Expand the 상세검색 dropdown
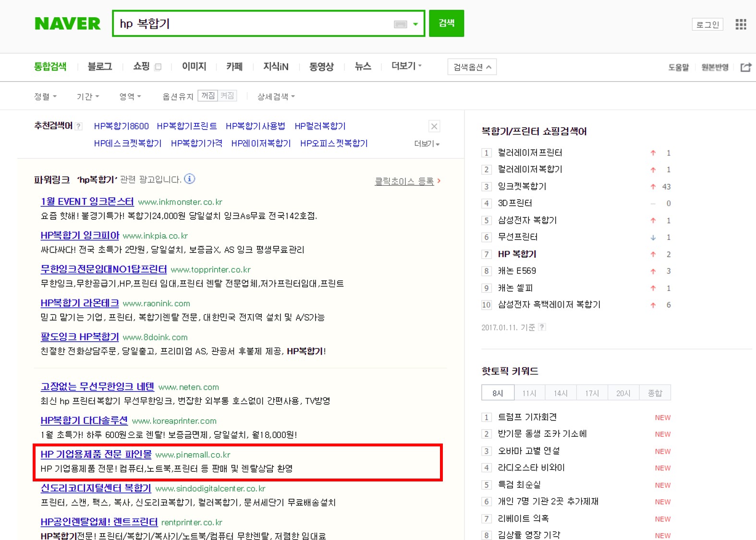 [x=276, y=96]
